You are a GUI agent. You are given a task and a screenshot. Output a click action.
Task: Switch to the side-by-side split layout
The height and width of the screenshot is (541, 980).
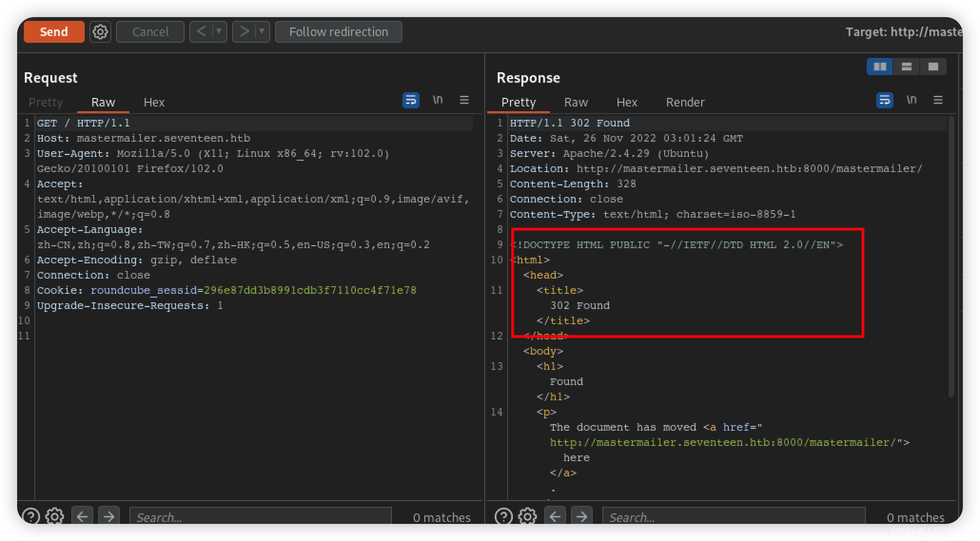tap(880, 67)
